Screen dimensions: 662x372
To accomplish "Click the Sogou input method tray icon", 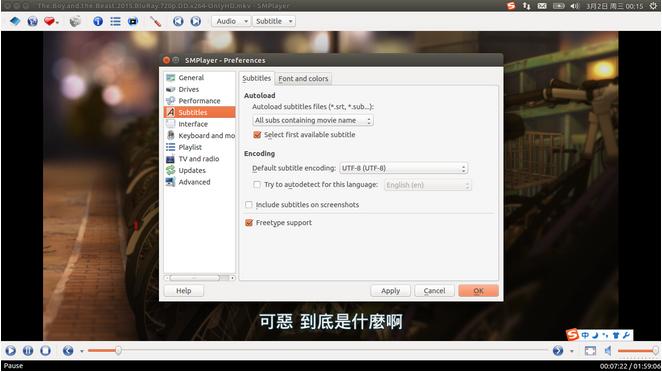I will point(511,6).
